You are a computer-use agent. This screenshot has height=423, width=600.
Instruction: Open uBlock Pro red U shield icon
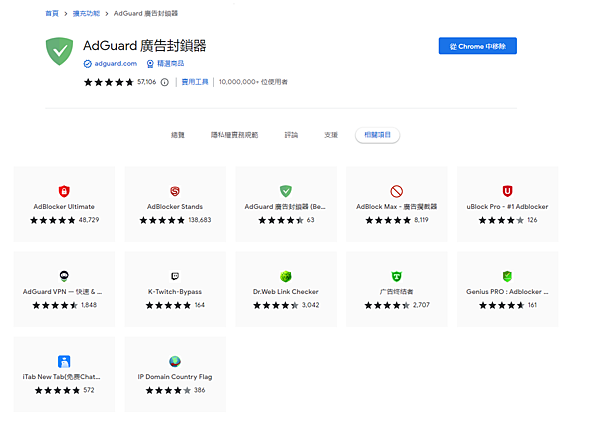point(507,191)
